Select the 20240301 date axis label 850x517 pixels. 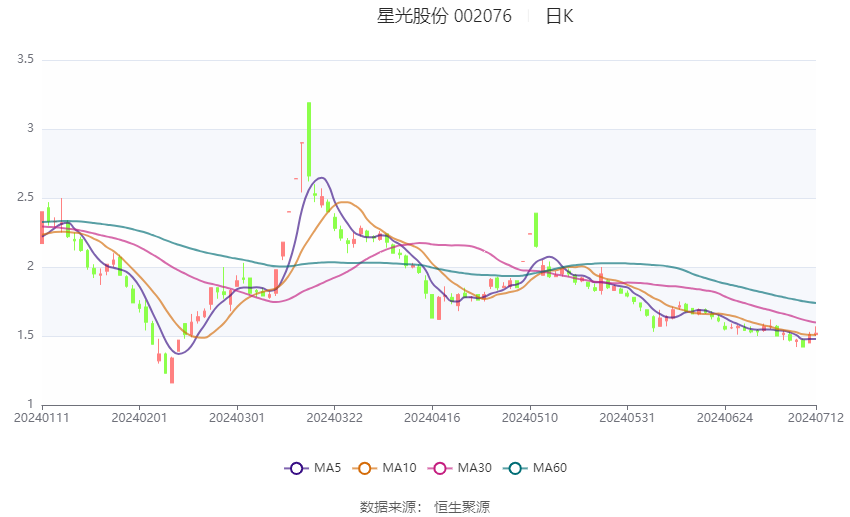click(237, 418)
